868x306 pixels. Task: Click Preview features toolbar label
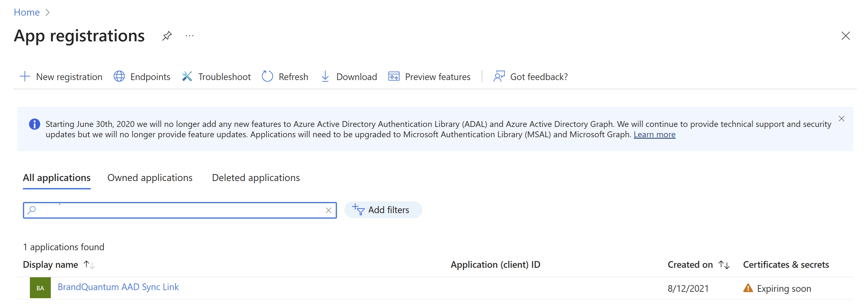[x=437, y=77]
